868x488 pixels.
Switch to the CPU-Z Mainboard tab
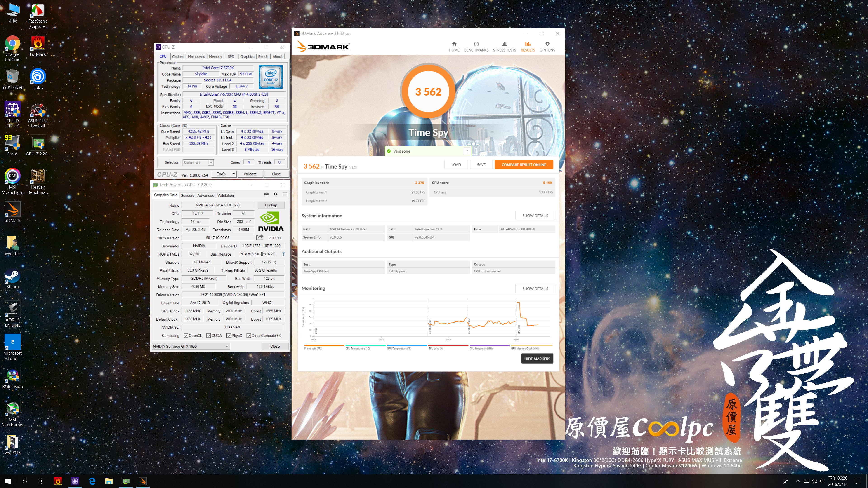tap(196, 56)
